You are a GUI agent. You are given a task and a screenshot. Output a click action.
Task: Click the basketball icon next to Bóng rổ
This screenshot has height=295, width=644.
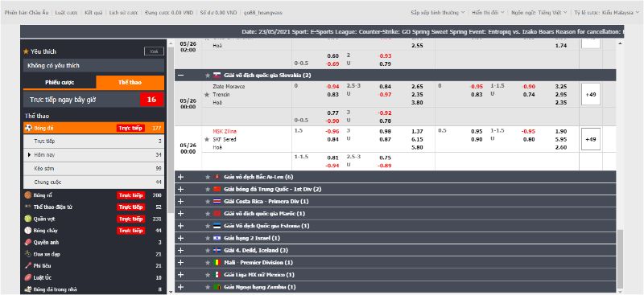click(x=28, y=195)
